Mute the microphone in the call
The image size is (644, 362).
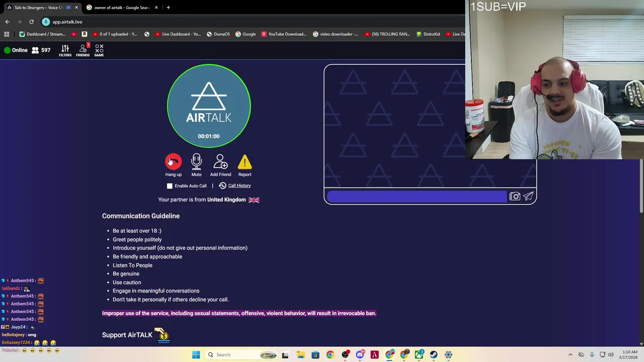[x=196, y=162]
